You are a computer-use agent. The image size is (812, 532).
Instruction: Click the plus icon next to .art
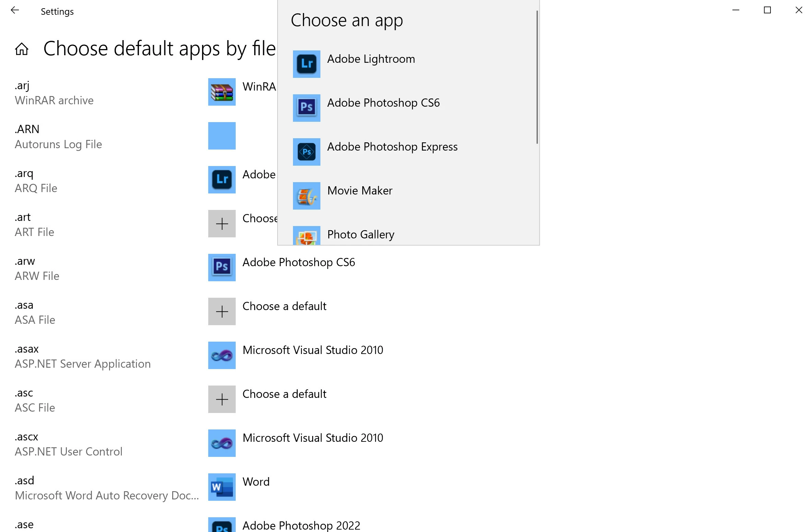[x=222, y=224]
